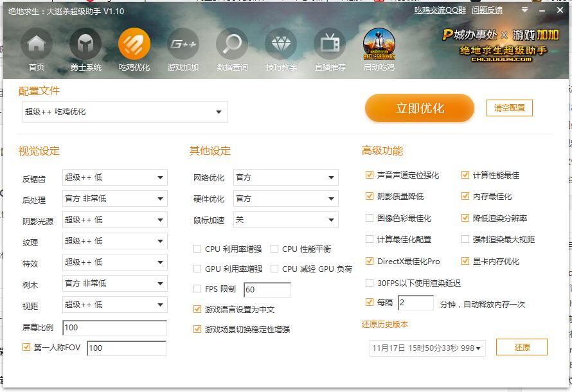Select the 吃鸡优化 rocket icon
Image resolution: width=572 pixels, height=392 pixels.
coord(134,44)
